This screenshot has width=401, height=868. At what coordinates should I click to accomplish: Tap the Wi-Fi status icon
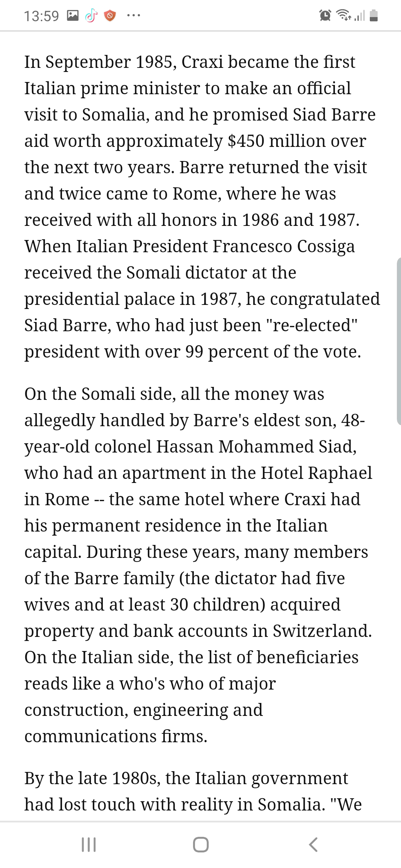point(343,16)
